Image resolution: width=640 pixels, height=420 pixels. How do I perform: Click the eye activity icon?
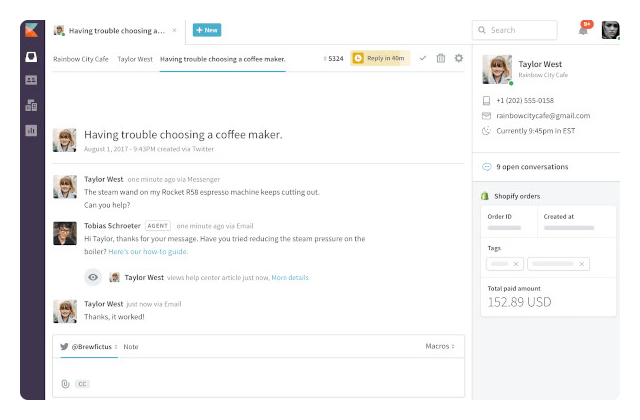tap(93, 277)
